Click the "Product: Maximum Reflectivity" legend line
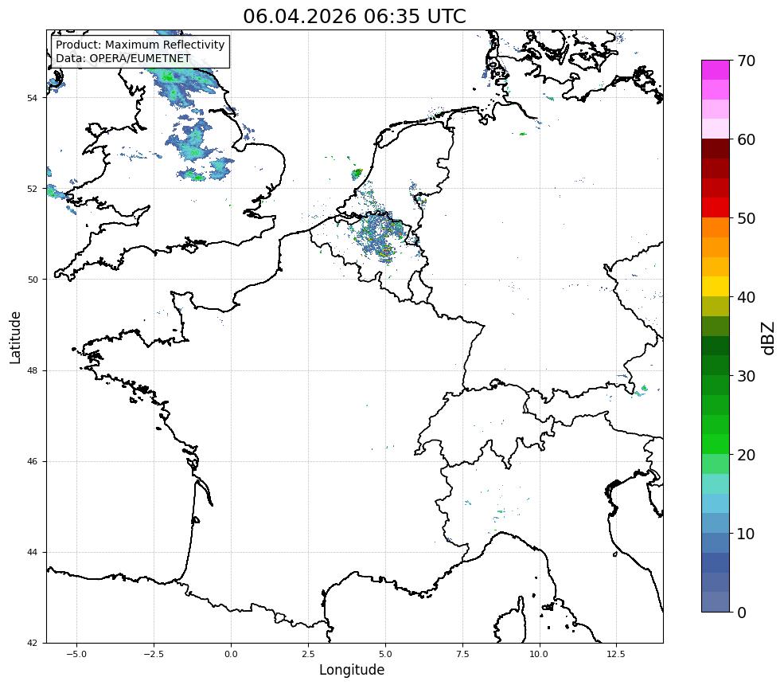The image size is (784, 685). (x=140, y=45)
